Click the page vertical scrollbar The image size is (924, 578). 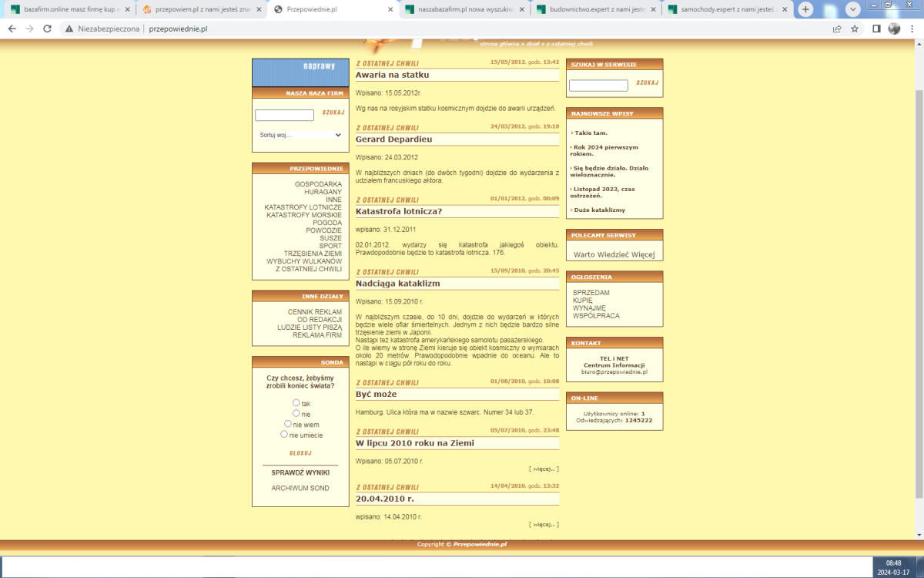(x=917, y=231)
